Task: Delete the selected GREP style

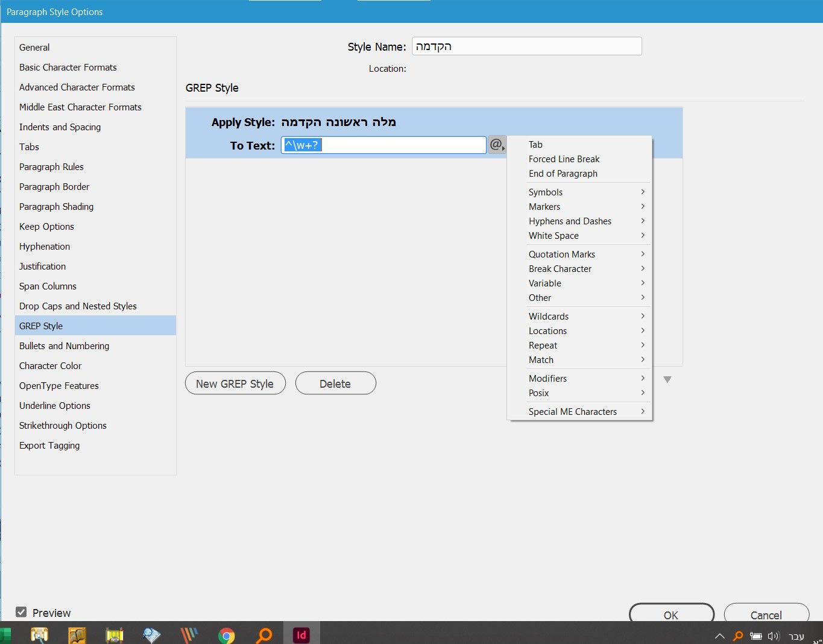Action: (x=335, y=384)
